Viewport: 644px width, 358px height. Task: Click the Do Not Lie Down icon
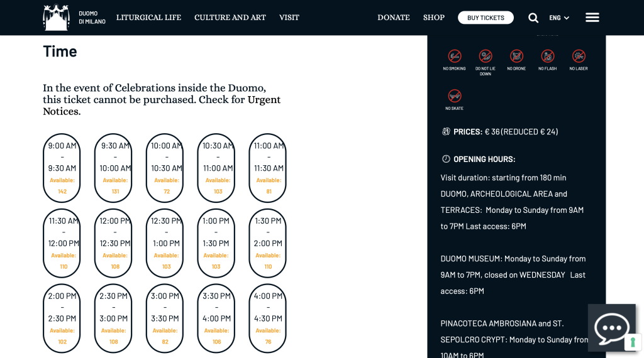click(x=486, y=56)
